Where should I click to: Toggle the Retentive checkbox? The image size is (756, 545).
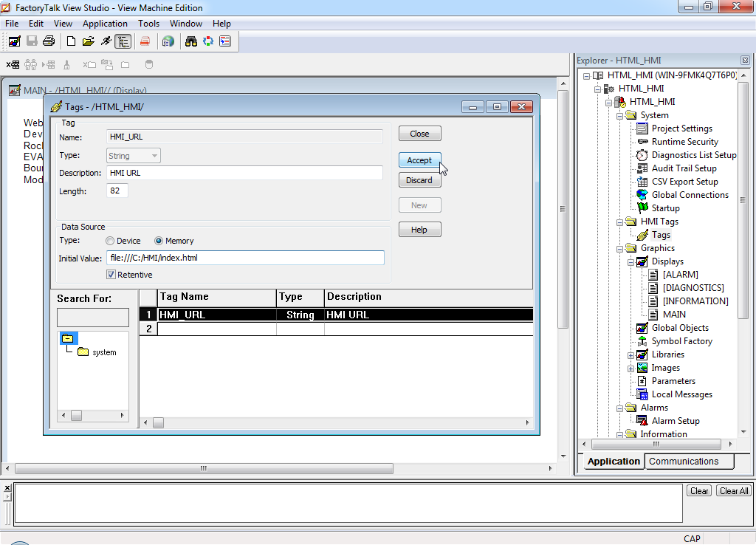click(x=111, y=275)
